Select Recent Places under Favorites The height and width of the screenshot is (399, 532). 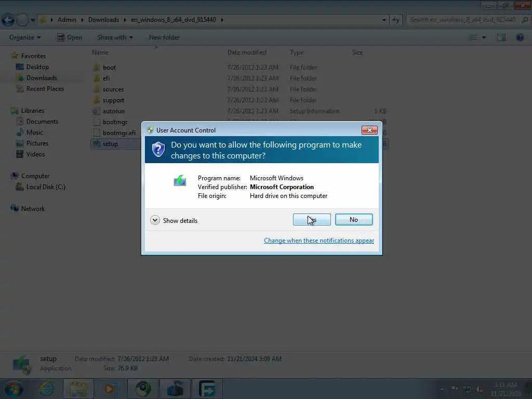[45, 88]
